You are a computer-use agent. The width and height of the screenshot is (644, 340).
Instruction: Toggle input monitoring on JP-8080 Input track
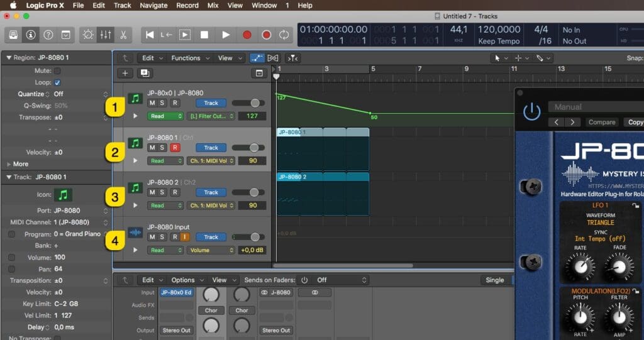click(185, 237)
